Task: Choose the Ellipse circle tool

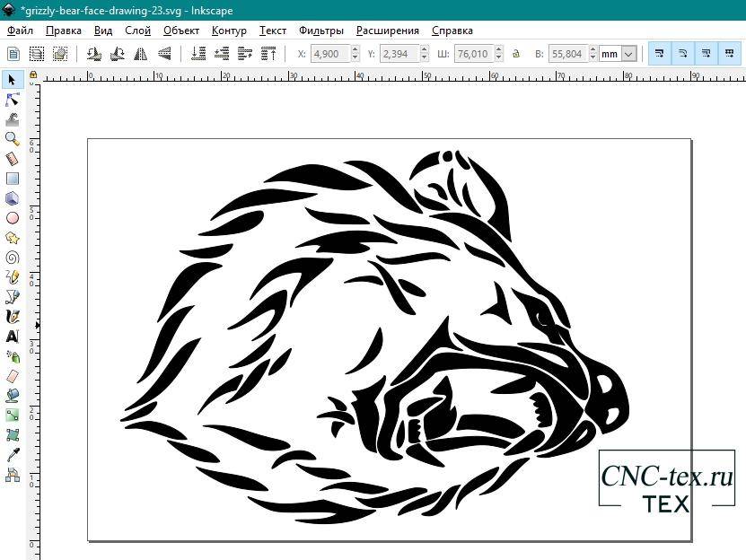Action: coord(13,217)
